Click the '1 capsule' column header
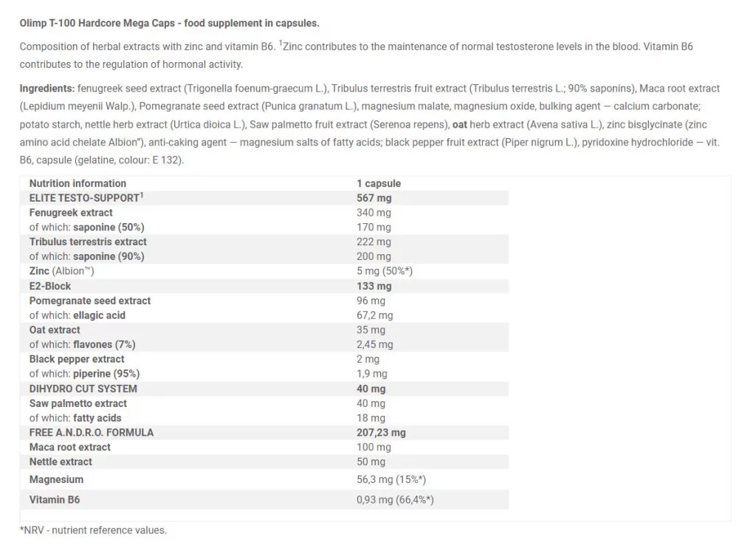This screenshot has height=554, width=756. point(379,183)
